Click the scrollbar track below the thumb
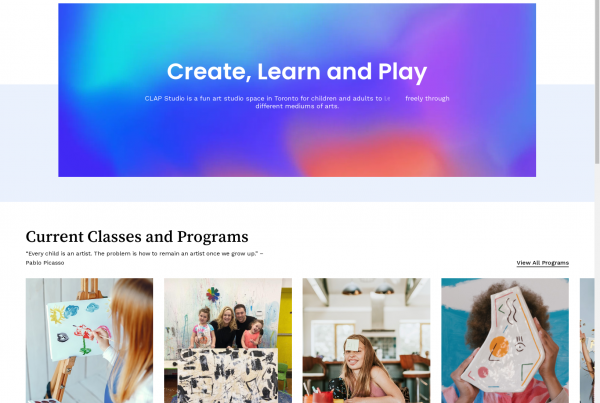Viewport: 600px width, 403px height. pyautogui.click(x=597, y=283)
